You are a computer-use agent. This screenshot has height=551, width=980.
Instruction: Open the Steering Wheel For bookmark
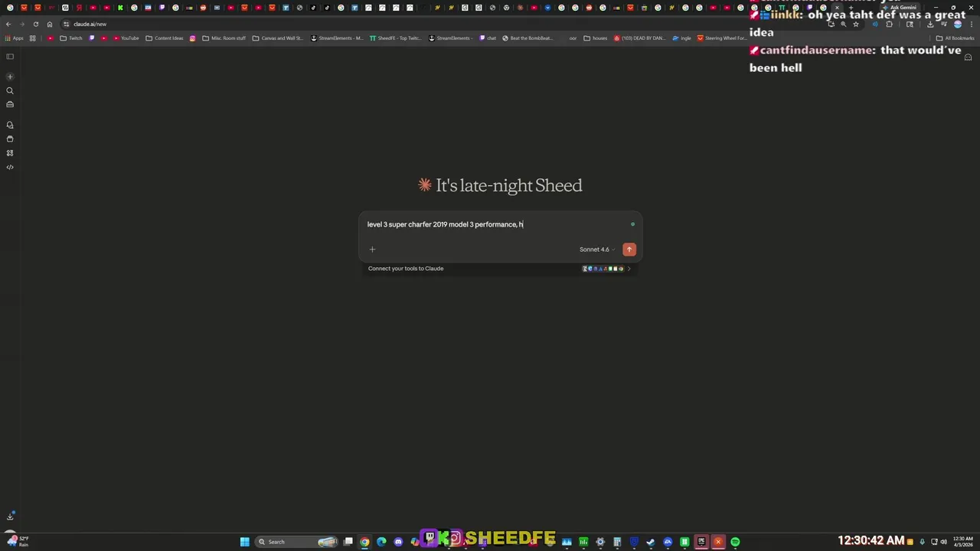click(x=721, y=38)
